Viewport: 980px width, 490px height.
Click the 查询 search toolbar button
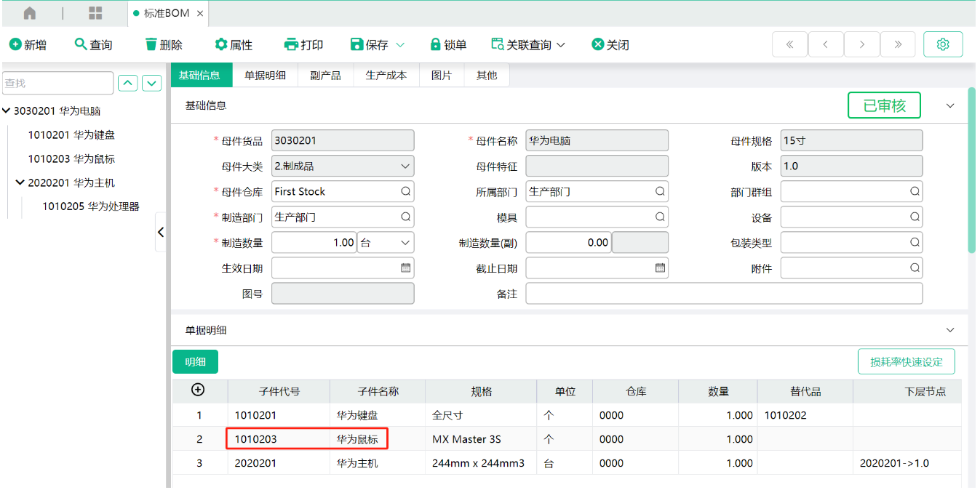(93, 45)
